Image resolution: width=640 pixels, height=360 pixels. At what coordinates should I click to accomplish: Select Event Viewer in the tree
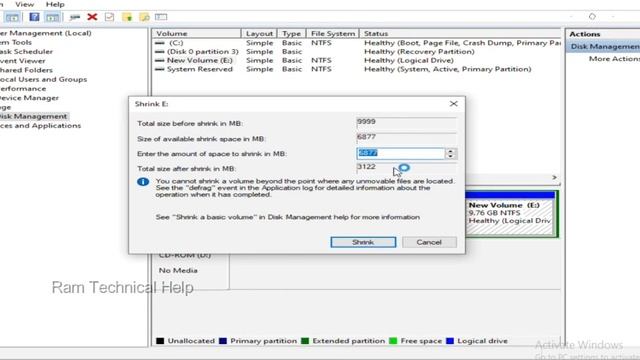(x=22, y=61)
